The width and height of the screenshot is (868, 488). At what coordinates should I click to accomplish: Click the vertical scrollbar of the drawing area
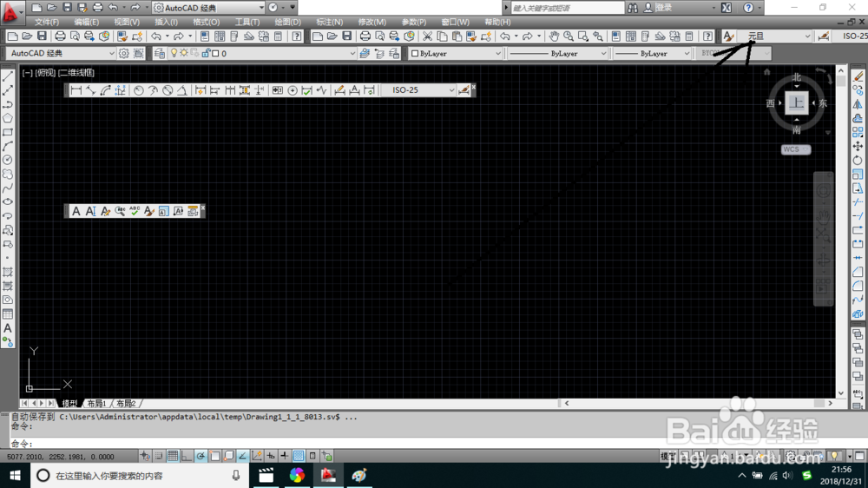click(x=841, y=232)
